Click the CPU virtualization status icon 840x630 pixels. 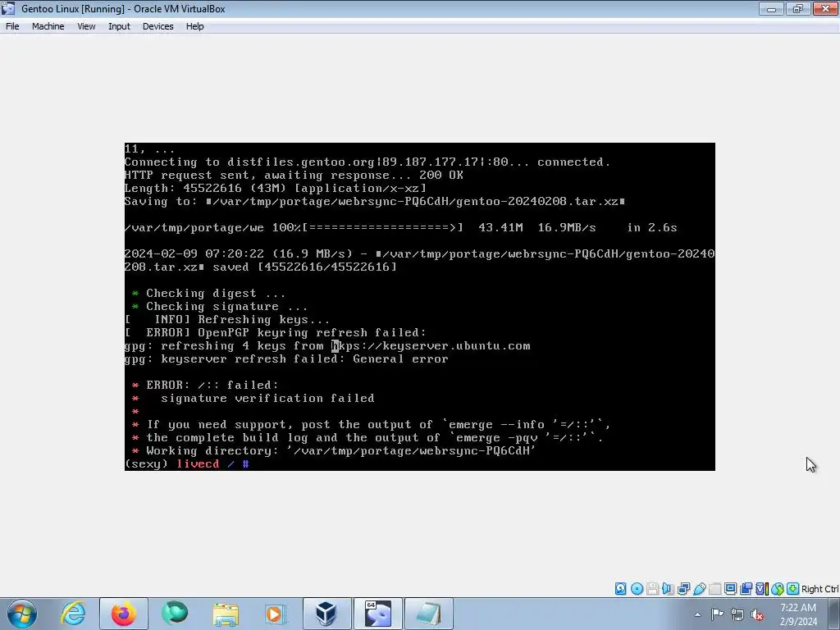tap(761, 589)
